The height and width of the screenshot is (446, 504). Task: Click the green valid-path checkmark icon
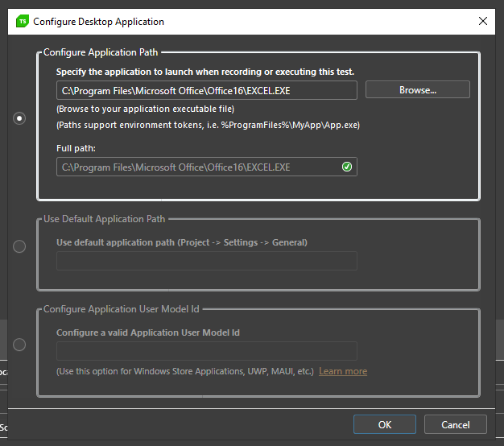coord(347,167)
